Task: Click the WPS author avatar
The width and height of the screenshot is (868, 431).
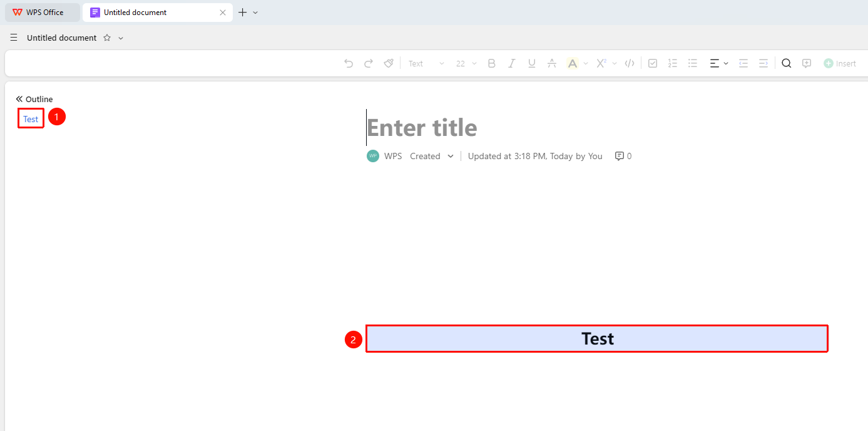Action: tap(373, 156)
